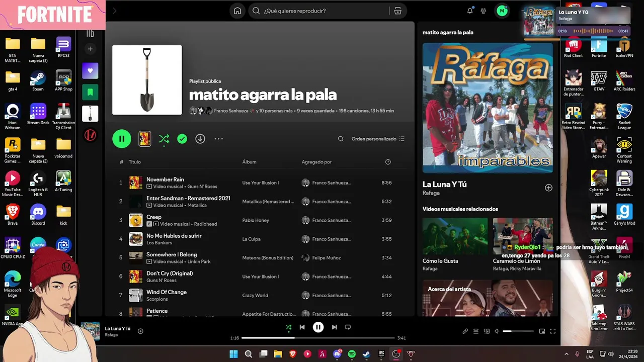The image size is (644, 362).
Task: Expand Your Library sidebar icon
Action: (x=90, y=34)
